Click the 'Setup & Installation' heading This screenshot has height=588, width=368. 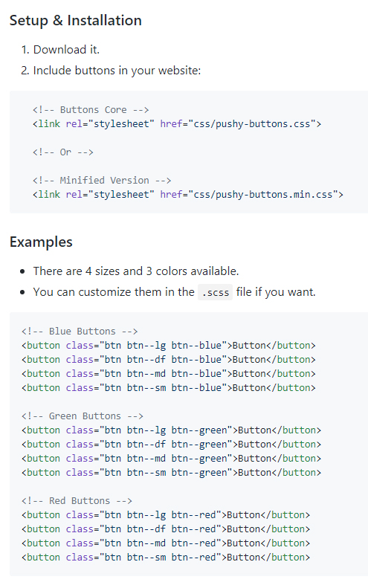click(75, 20)
